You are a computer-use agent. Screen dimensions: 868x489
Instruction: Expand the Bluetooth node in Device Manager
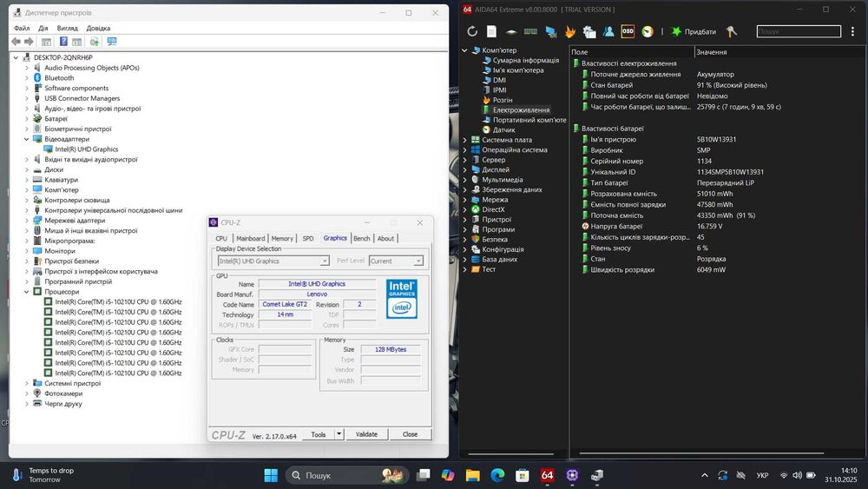(x=27, y=78)
